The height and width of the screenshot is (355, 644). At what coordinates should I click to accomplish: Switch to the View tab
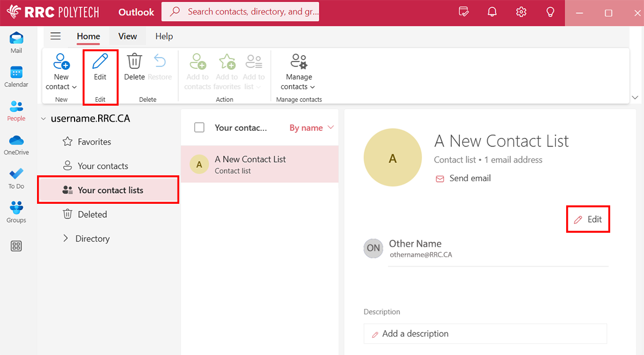point(128,36)
